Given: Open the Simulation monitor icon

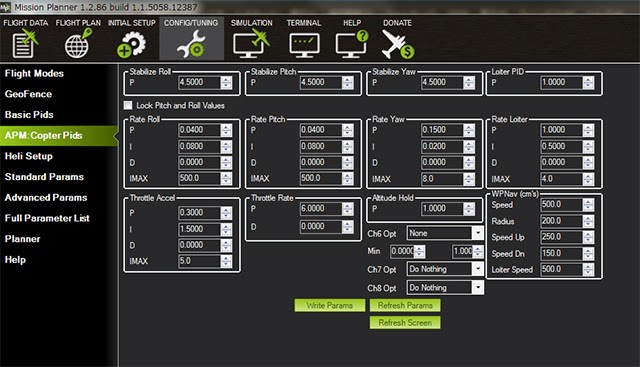Looking at the screenshot, I should point(251,44).
